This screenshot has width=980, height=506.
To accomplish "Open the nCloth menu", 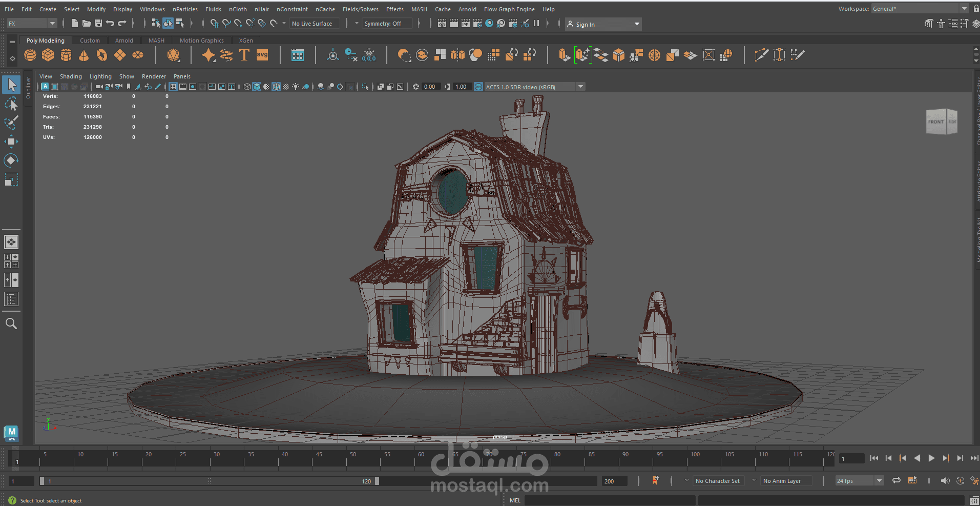I will pos(238,9).
